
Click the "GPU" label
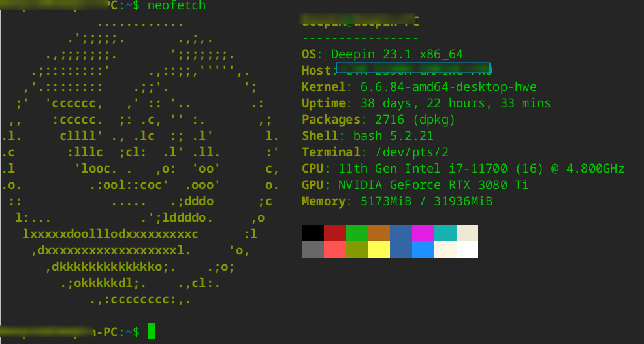[x=313, y=185]
